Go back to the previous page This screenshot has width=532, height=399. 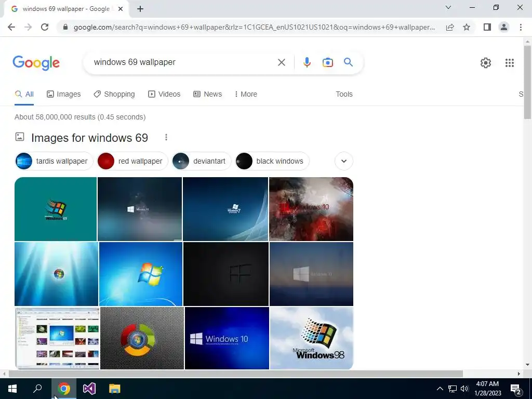[x=11, y=27]
